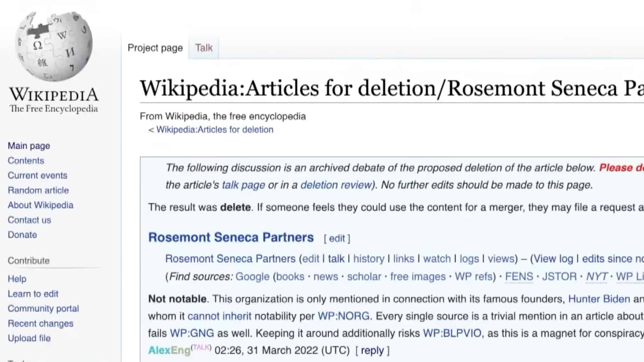Click the Wikipedia wordmark under the globe

(54, 95)
